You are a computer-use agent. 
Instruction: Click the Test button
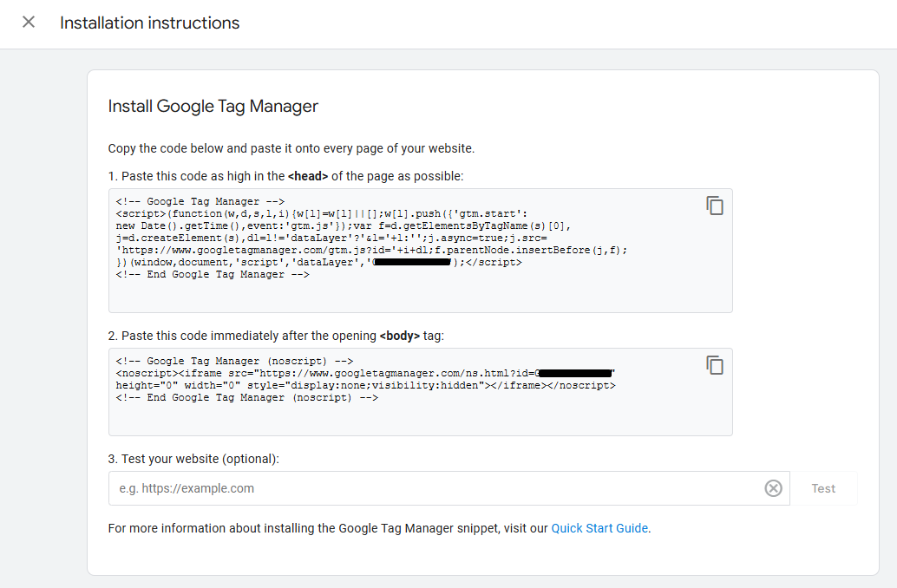(x=823, y=488)
